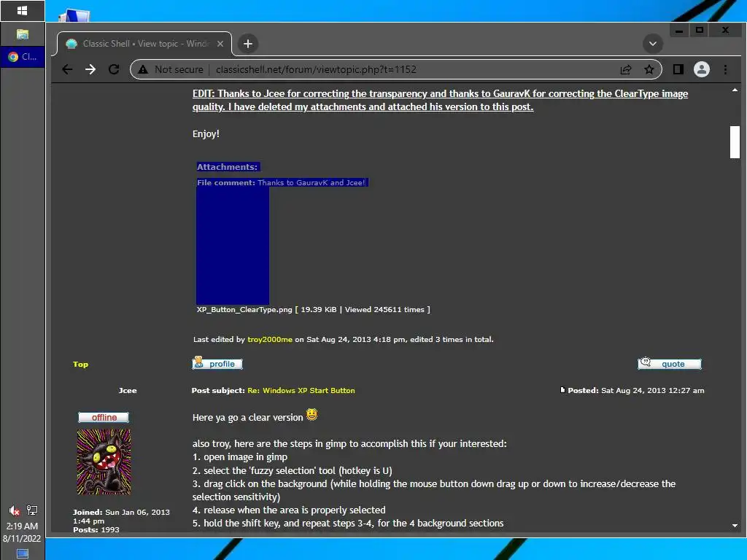Open the Windows Start button
This screenshot has height=560, width=747.
point(23,10)
